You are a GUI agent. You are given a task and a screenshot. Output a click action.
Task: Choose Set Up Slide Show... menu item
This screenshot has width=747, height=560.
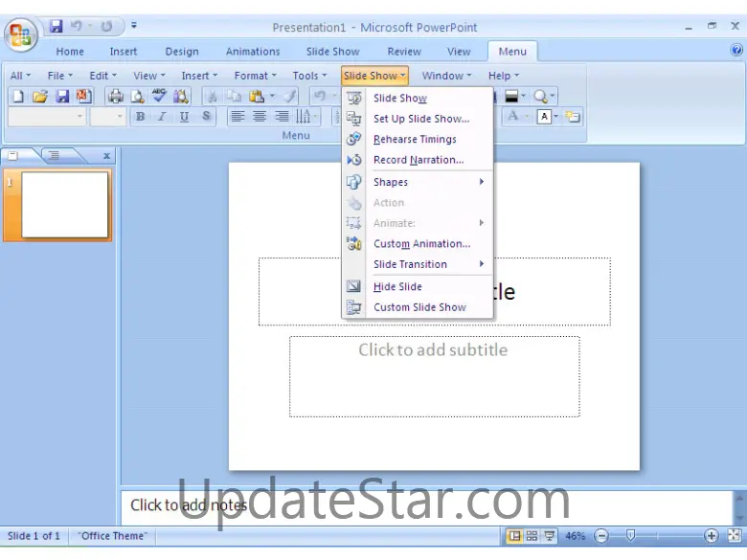[418, 119]
